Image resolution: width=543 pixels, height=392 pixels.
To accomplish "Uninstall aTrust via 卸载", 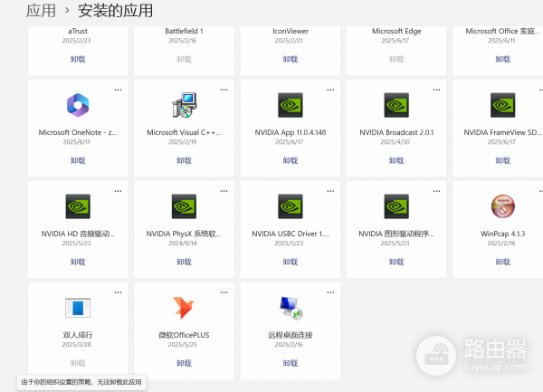I will (78, 59).
